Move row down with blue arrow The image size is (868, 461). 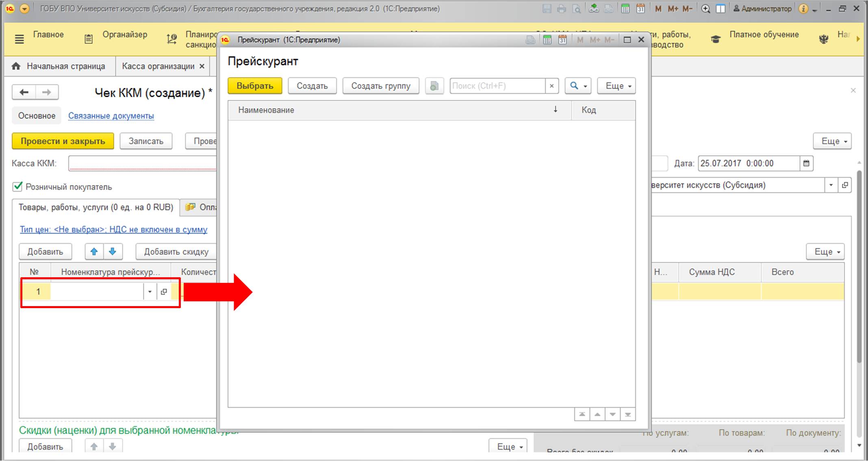pos(113,252)
